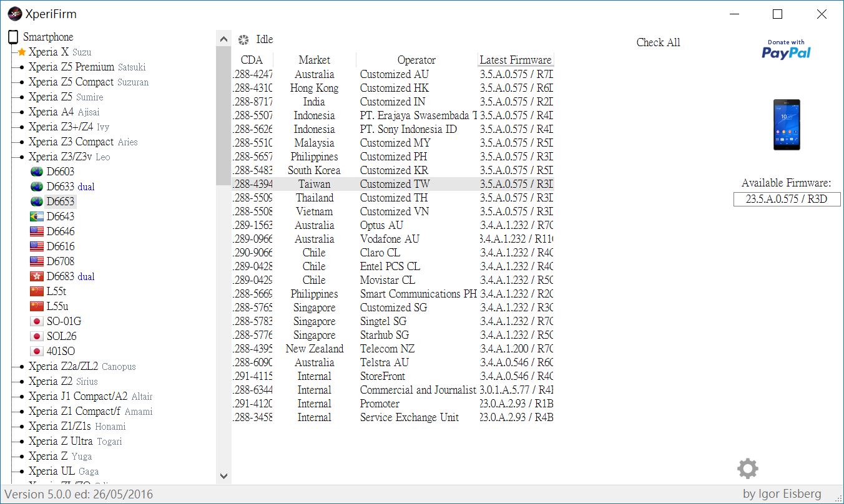This screenshot has width=844, height=504.
Task: Select Xperia Z Ultra Togari in tree
Action: click(75, 441)
